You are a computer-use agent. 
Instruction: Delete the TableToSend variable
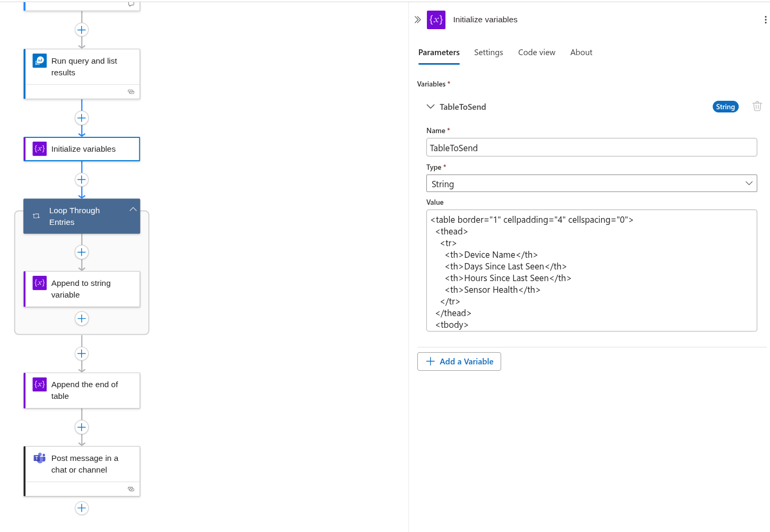757,107
